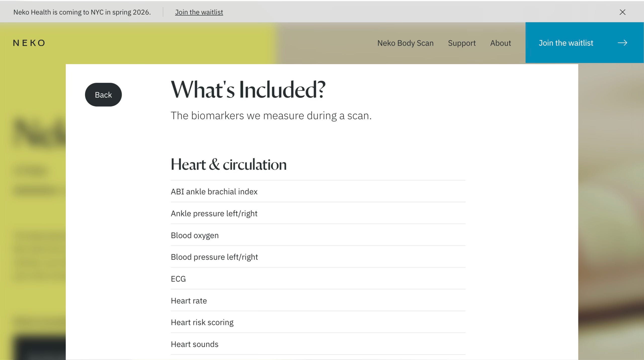This screenshot has width=644, height=360.
Task: Select the Heart risk scoring row
Action: [318, 322]
